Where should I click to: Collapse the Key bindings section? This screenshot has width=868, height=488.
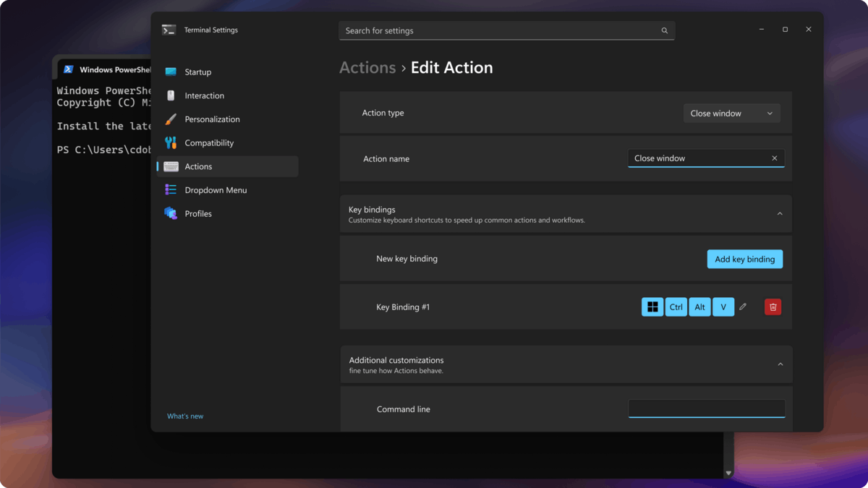(x=780, y=214)
